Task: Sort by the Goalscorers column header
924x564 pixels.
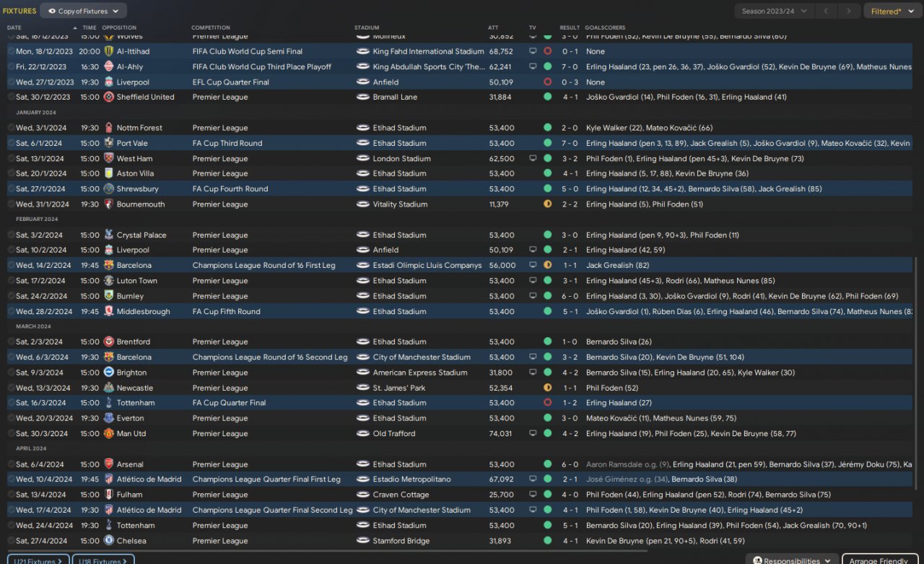Action: pyautogui.click(x=606, y=27)
